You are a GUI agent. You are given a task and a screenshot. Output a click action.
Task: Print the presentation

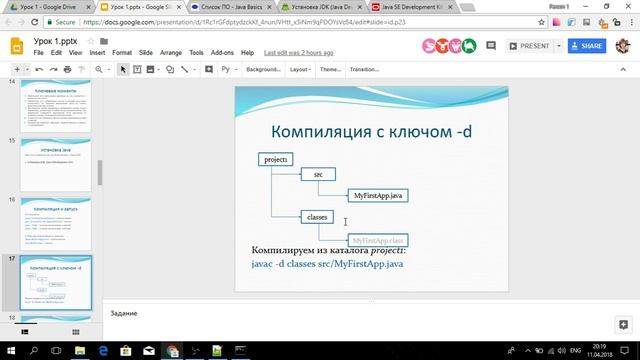(x=67, y=69)
